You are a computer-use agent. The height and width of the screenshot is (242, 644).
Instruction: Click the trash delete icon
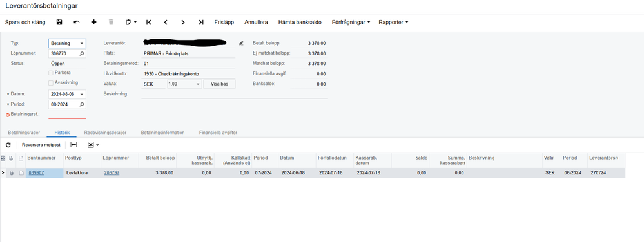111,22
